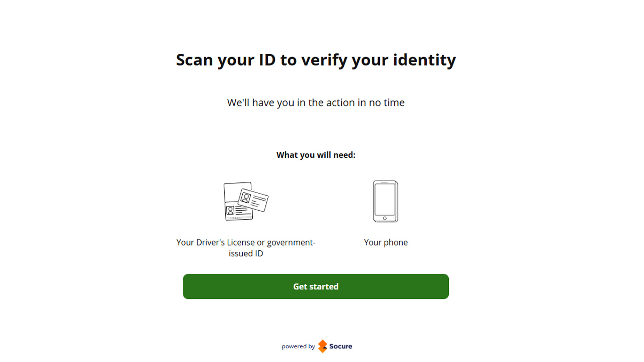Click the portrait photo on license card
This screenshot has width=644, height=362.
tap(246, 198)
